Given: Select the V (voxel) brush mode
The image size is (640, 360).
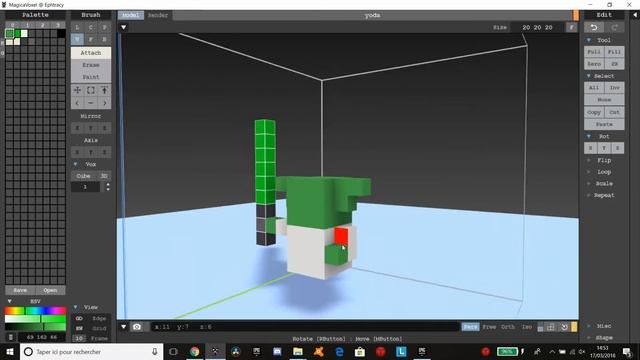Looking at the screenshot, I should point(77,39).
